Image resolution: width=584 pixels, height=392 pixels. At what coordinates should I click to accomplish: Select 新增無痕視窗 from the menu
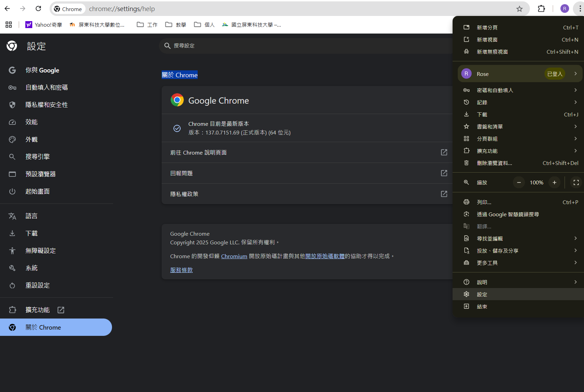point(492,52)
